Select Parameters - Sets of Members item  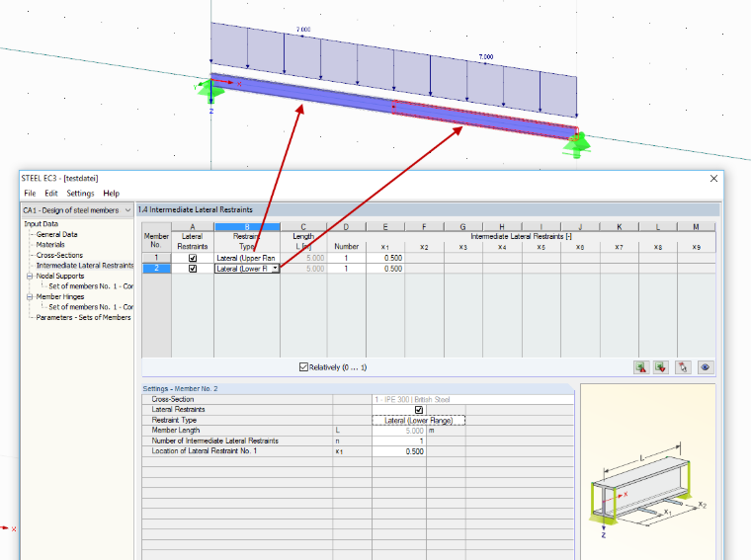coord(83,317)
